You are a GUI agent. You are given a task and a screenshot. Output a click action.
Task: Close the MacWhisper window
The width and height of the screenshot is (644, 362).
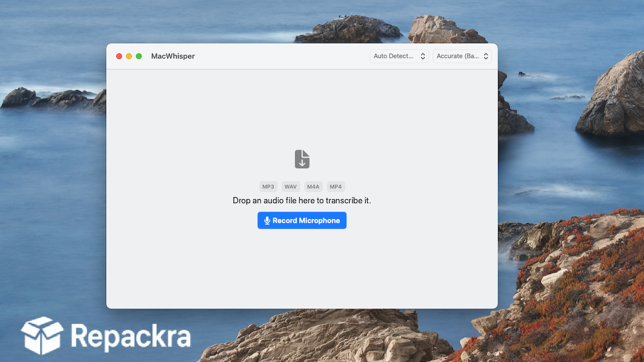[x=119, y=56]
